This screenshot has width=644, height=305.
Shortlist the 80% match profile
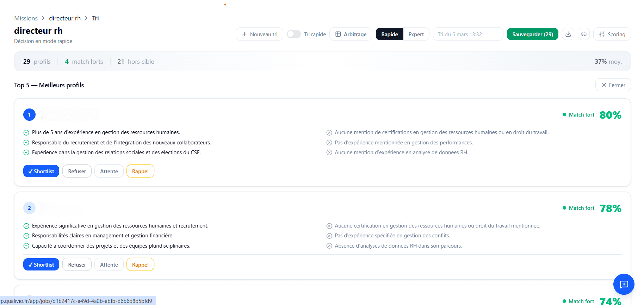(41, 171)
